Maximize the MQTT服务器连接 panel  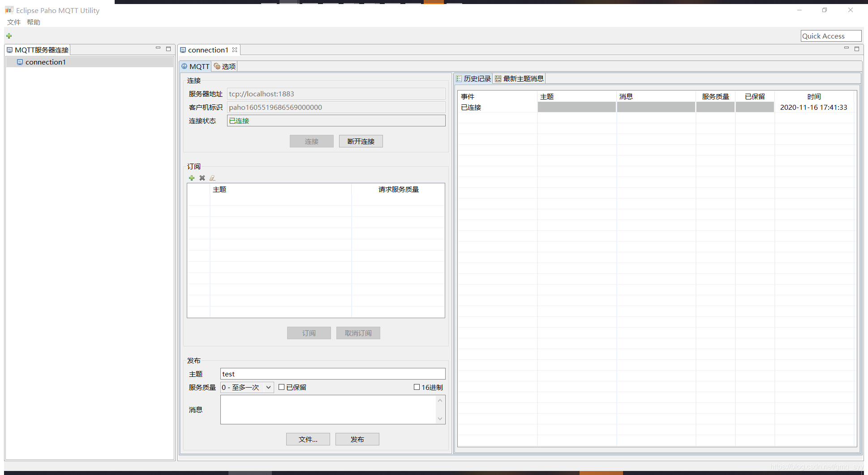(168, 48)
